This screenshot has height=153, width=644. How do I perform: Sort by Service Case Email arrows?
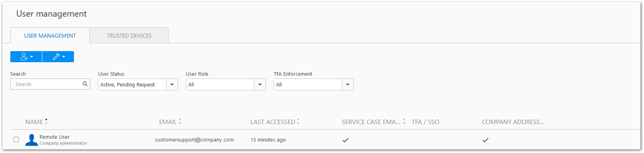(404, 122)
